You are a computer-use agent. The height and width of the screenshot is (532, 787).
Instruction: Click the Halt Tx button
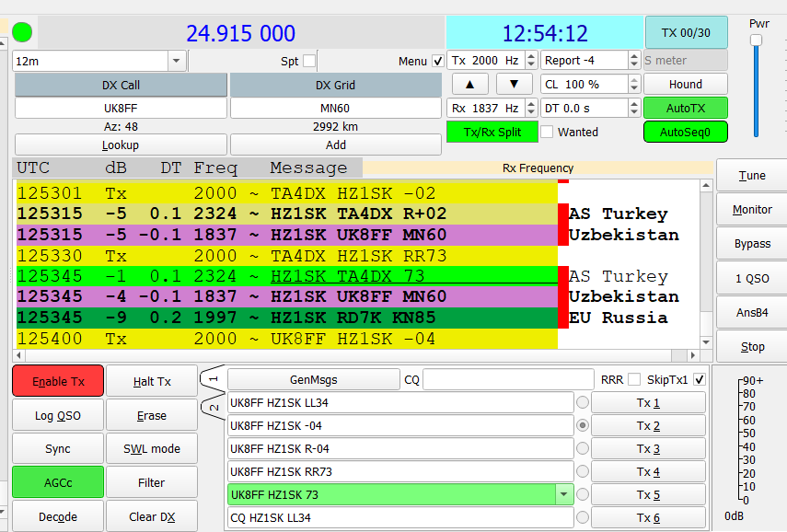click(x=152, y=381)
